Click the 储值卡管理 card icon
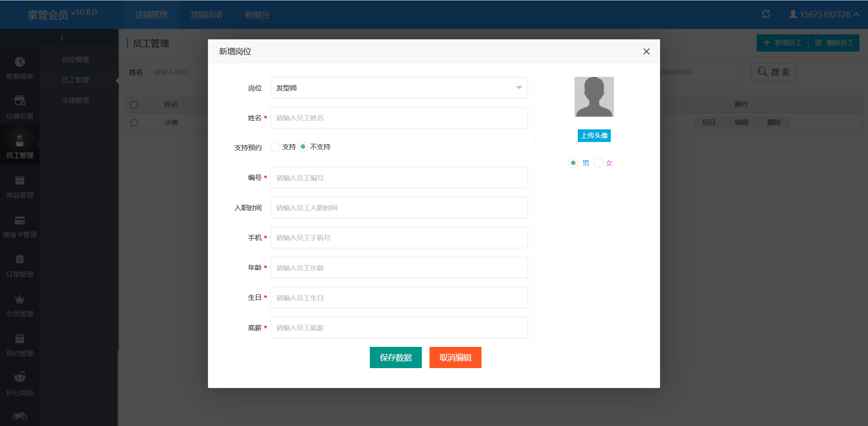 click(19, 221)
